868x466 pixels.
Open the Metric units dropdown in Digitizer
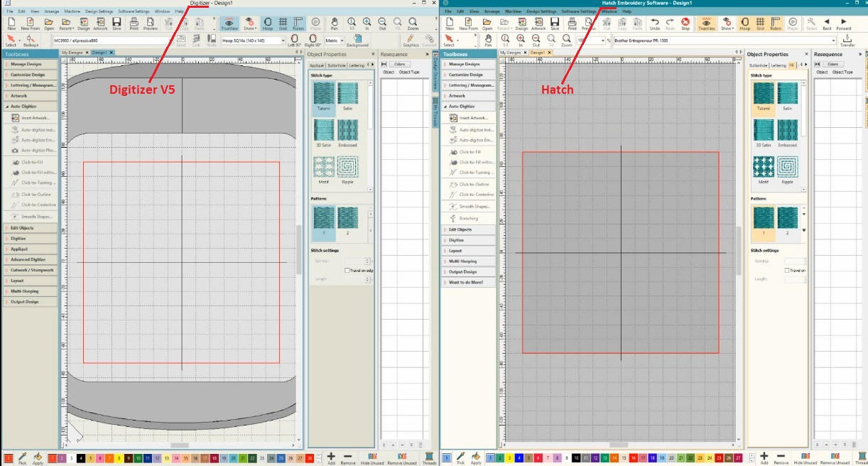pos(334,40)
